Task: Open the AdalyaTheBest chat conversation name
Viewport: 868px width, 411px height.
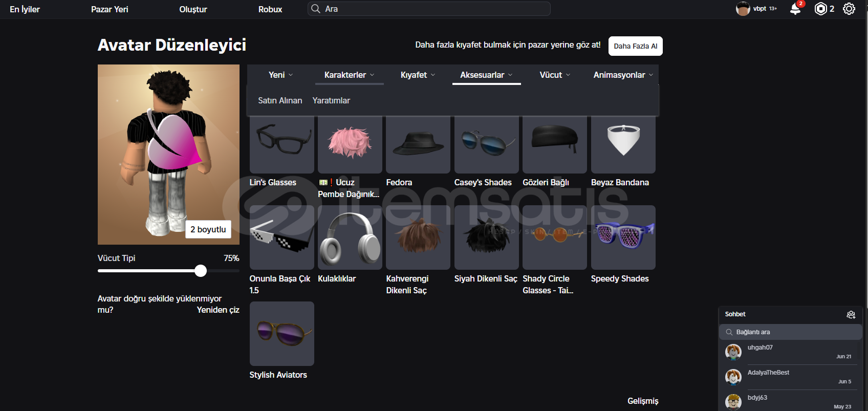Action: 768,373
